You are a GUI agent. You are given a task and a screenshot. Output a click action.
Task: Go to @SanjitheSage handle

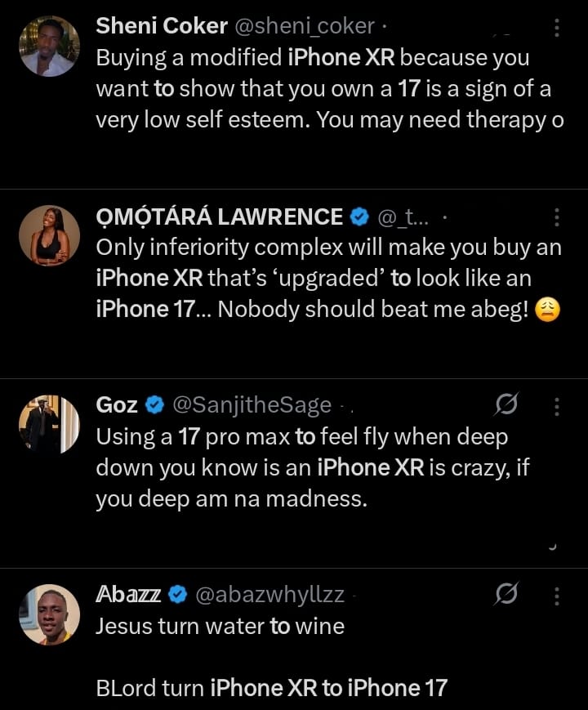[x=252, y=406]
